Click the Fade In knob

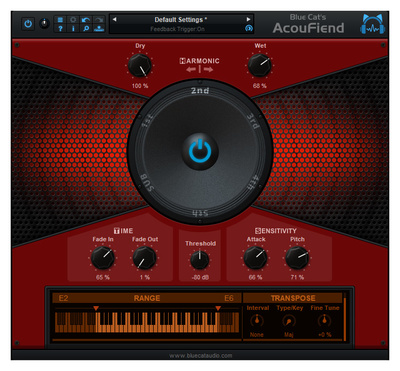coord(103,258)
